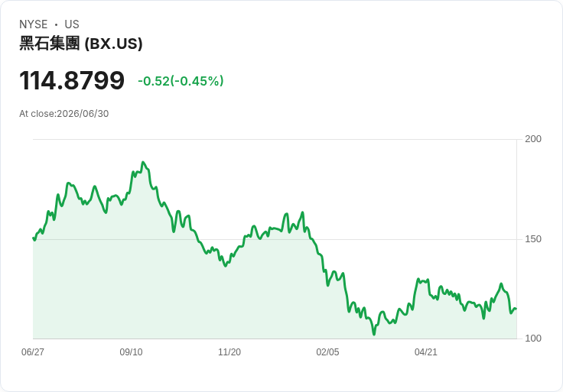Click the line's rightmost end point

(x=516, y=309)
